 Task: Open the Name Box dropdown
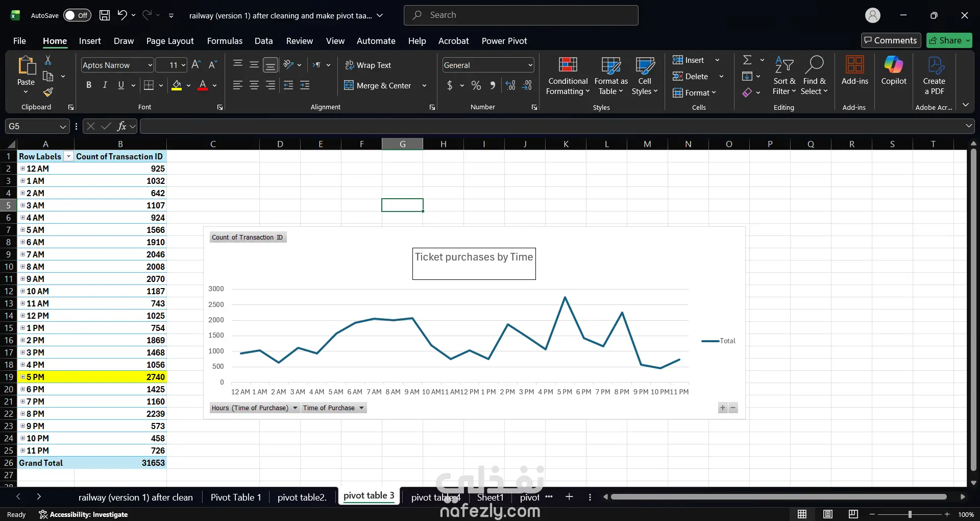[63, 126]
